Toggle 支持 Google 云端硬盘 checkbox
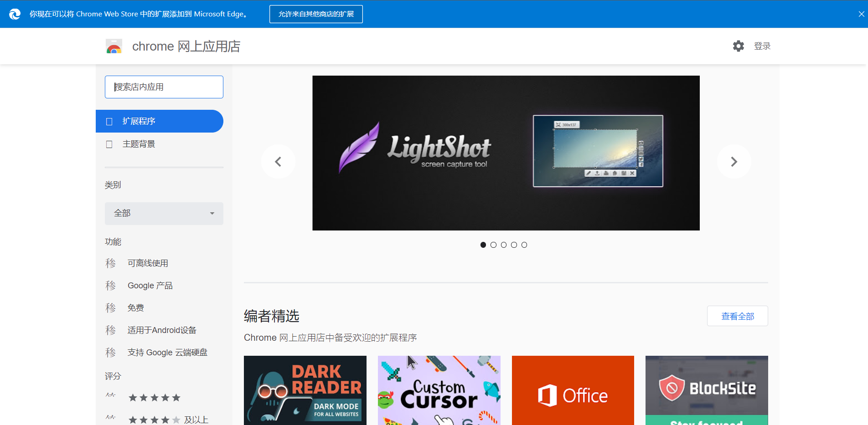 [111, 353]
